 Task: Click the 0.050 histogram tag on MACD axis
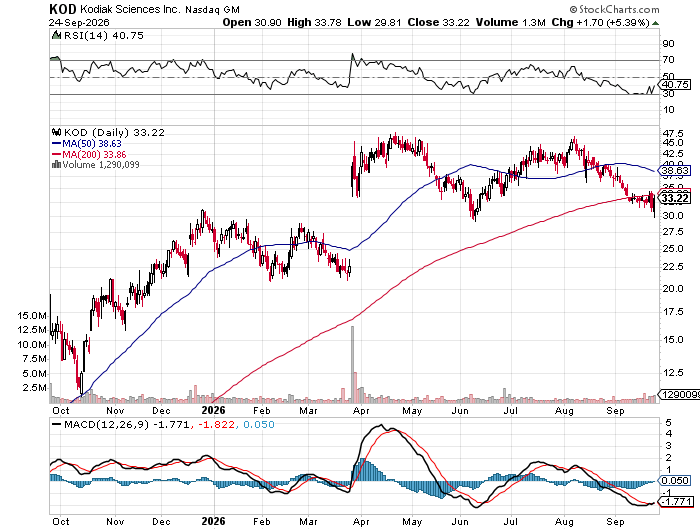click(x=675, y=480)
